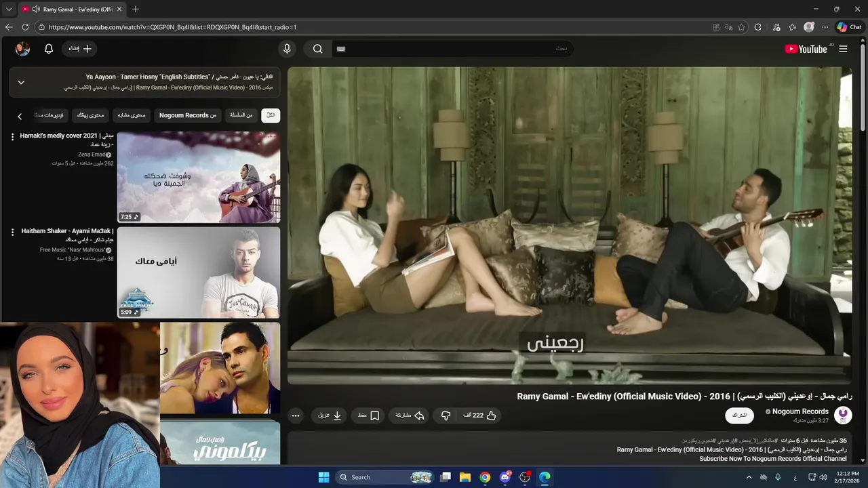Like the video with thumbs up
This screenshot has height=488, width=868.
[479, 415]
